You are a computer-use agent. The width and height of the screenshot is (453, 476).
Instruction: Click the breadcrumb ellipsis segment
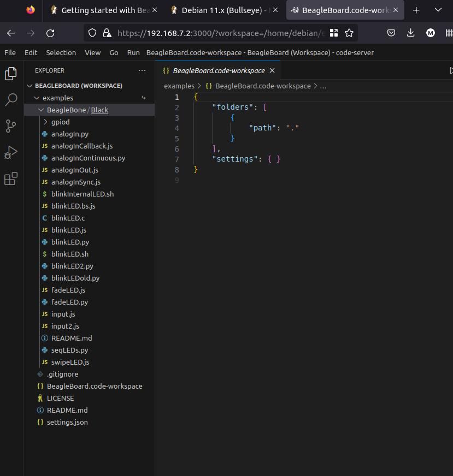323,86
